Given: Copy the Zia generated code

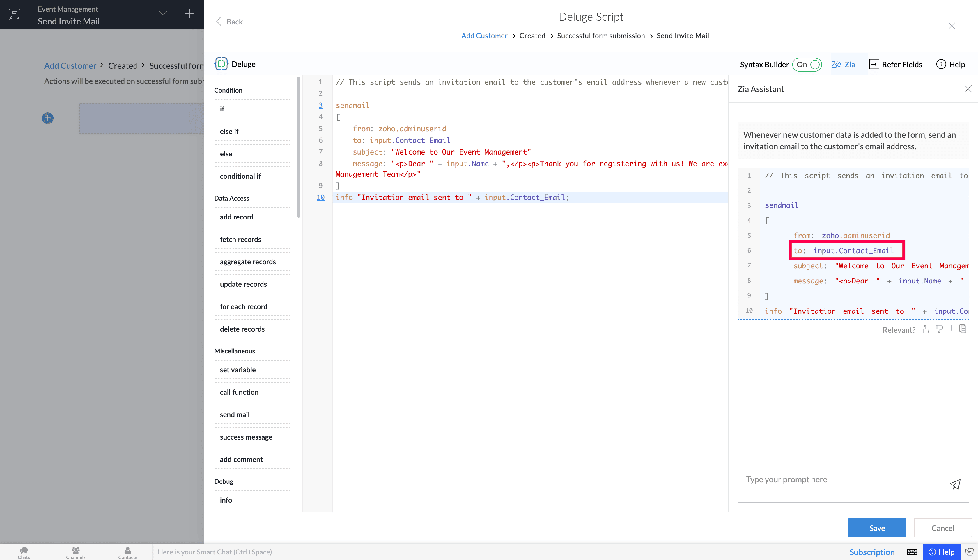Looking at the screenshot, I should click(x=963, y=329).
